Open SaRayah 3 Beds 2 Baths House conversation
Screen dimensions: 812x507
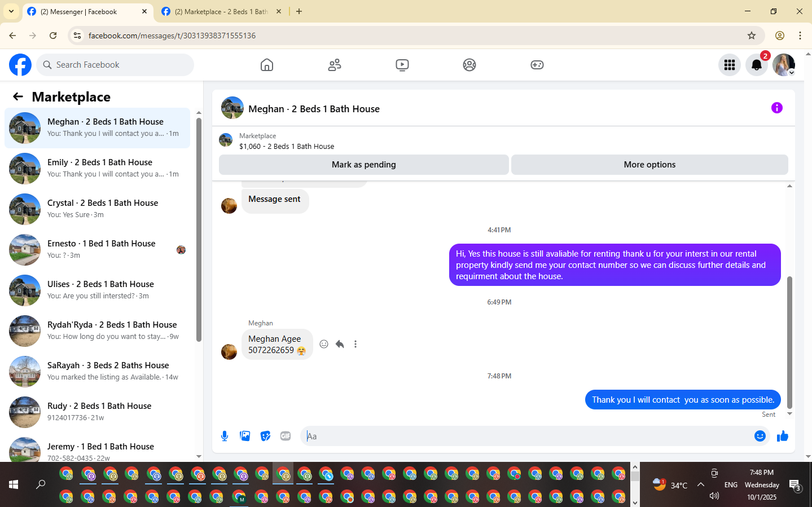[x=97, y=372]
